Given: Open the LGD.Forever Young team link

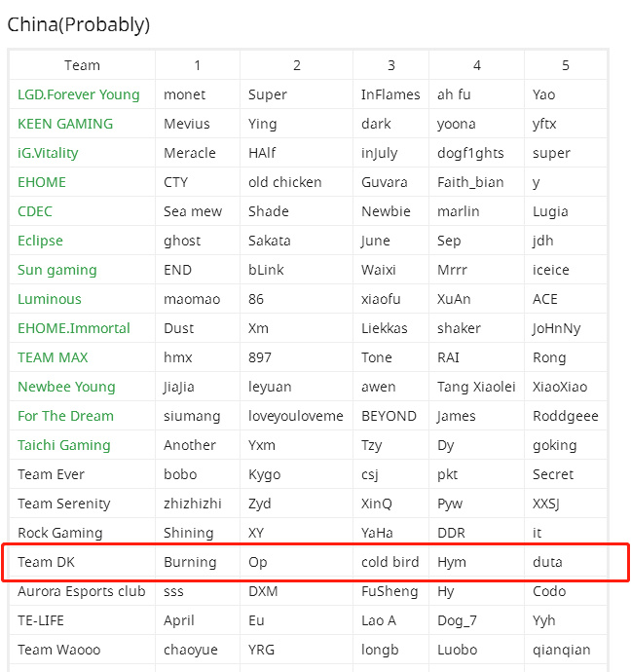Looking at the screenshot, I should click(x=79, y=94).
